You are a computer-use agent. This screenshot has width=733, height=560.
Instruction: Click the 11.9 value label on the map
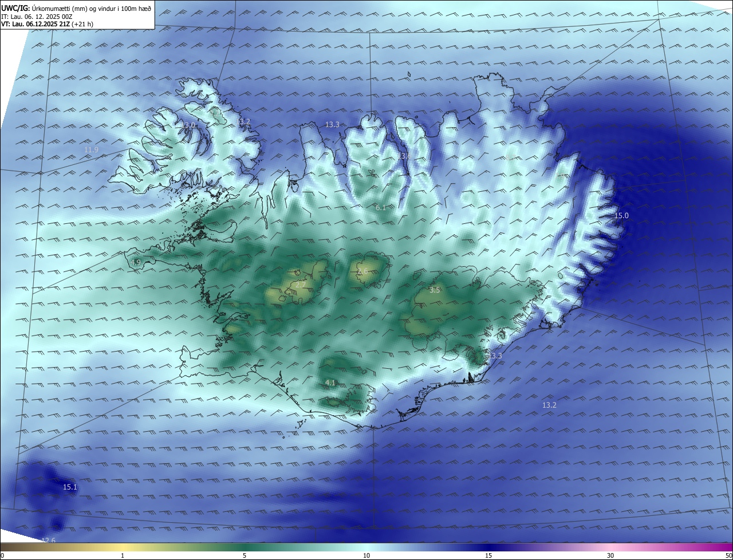coord(91,150)
